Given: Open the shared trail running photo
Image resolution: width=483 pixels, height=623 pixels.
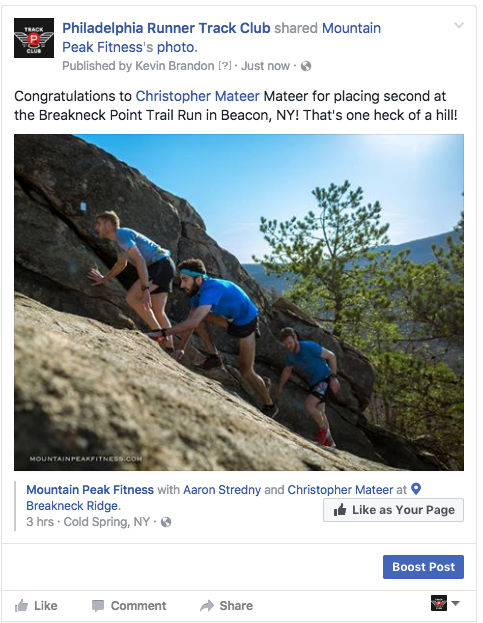Looking at the screenshot, I should pos(239,302).
